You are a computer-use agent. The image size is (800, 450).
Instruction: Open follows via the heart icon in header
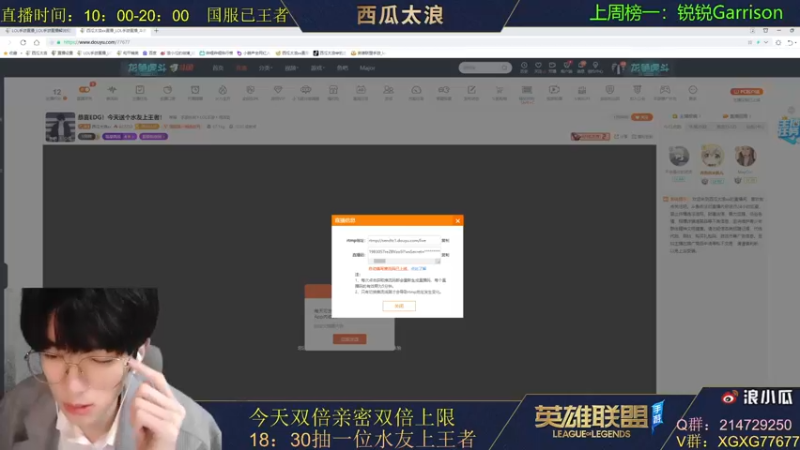tap(538, 67)
